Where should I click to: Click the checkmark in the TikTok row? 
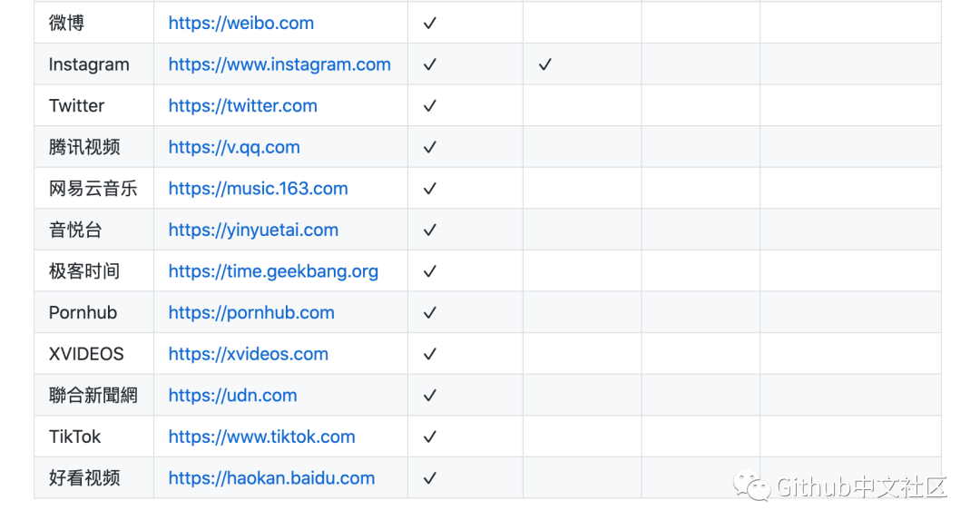point(430,437)
